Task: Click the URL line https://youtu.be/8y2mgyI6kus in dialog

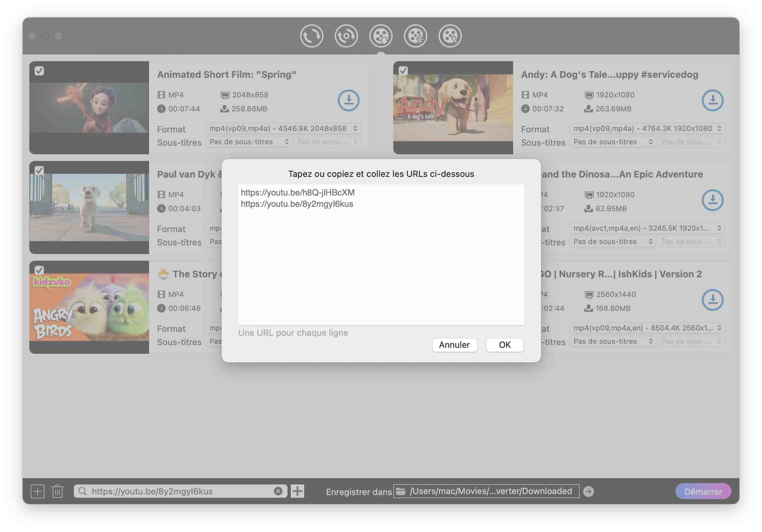Action: (297, 204)
